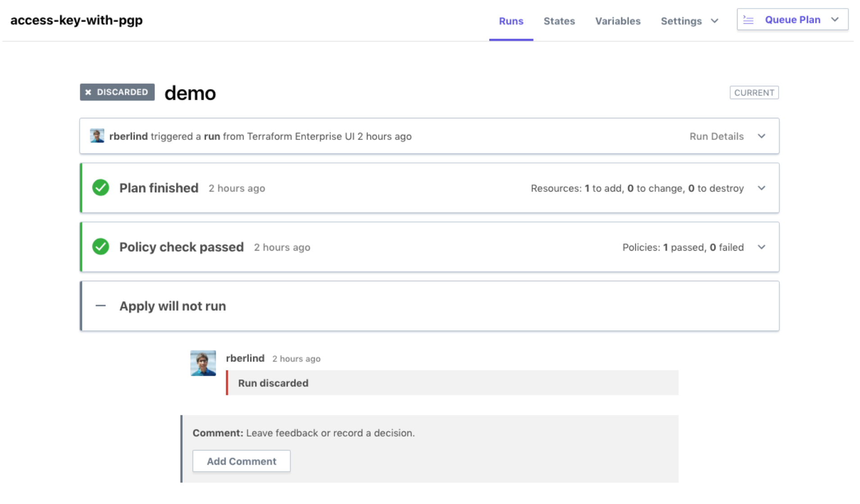Expand the Run Details chevron

(761, 136)
